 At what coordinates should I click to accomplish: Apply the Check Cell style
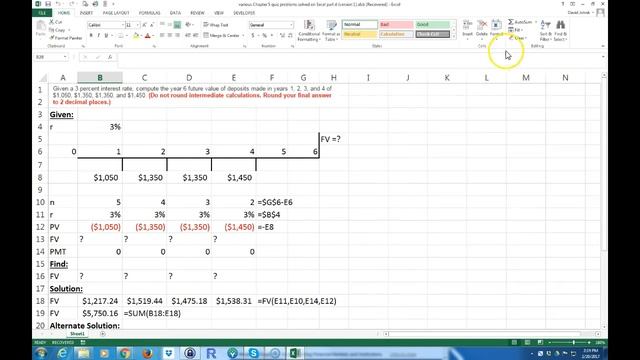(x=432, y=35)
